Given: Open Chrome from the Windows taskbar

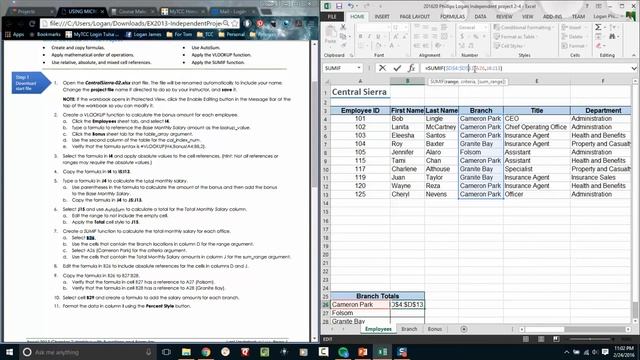Looking at the screenshot, I should coord(206,352).
